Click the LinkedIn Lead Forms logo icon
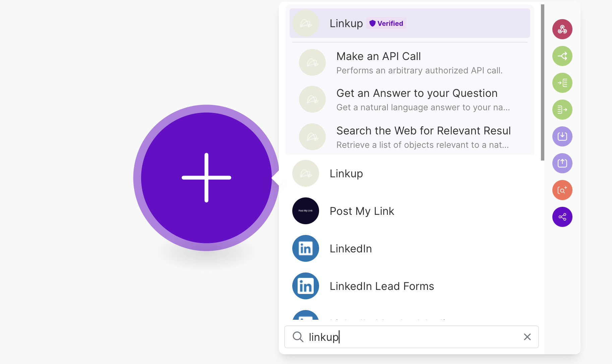The height and width of the screenshot is (364, 612). tap(306, 286)
